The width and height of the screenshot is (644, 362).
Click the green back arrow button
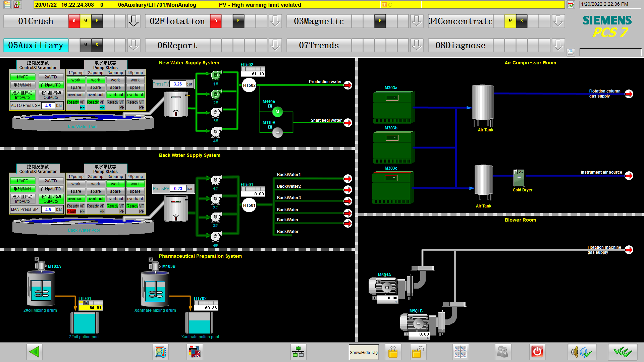[x=34, y=352]
